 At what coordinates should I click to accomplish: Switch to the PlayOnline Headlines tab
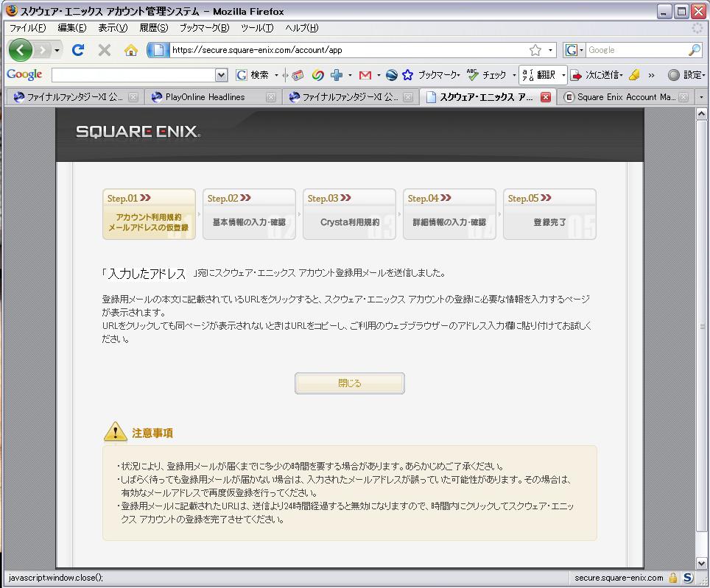(205, 97)
